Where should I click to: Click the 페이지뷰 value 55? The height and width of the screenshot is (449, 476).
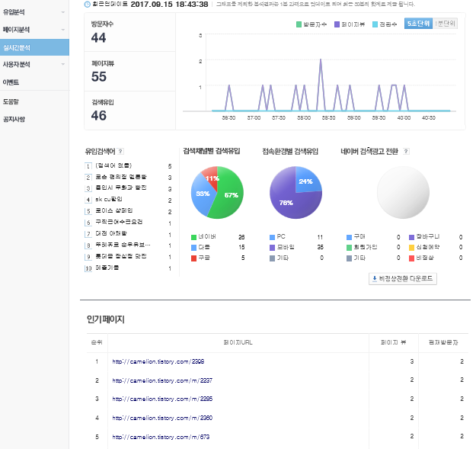click(99, 76)
